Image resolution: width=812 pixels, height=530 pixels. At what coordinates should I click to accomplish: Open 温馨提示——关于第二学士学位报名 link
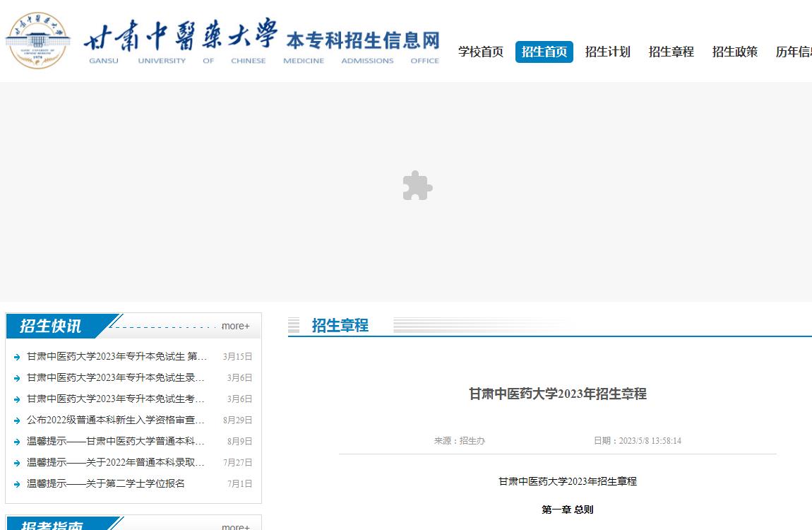point(106,484)
